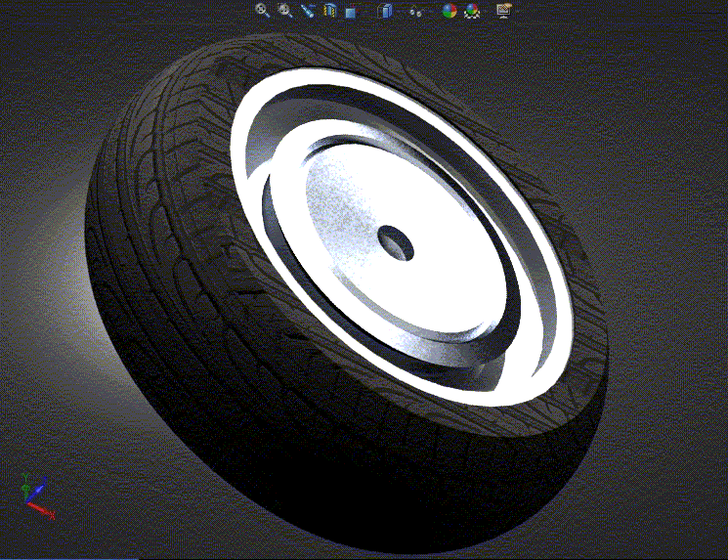
Task: Open the Apply Scene icon
Action: click(472, 11)
